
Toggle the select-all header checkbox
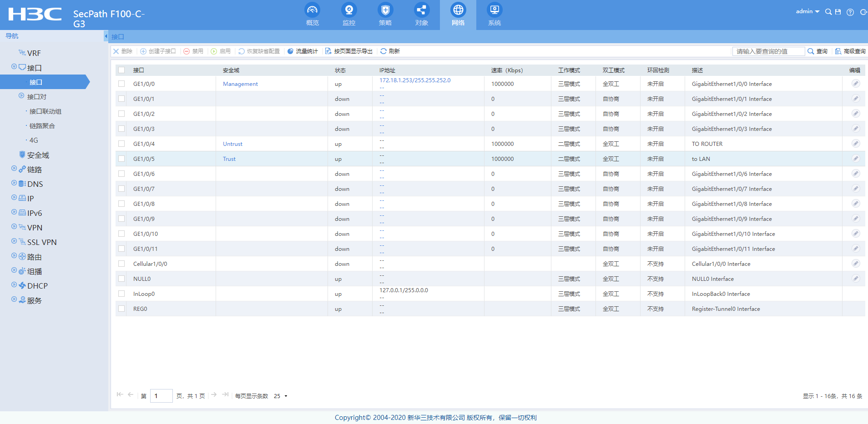click(x=121, y=70)
